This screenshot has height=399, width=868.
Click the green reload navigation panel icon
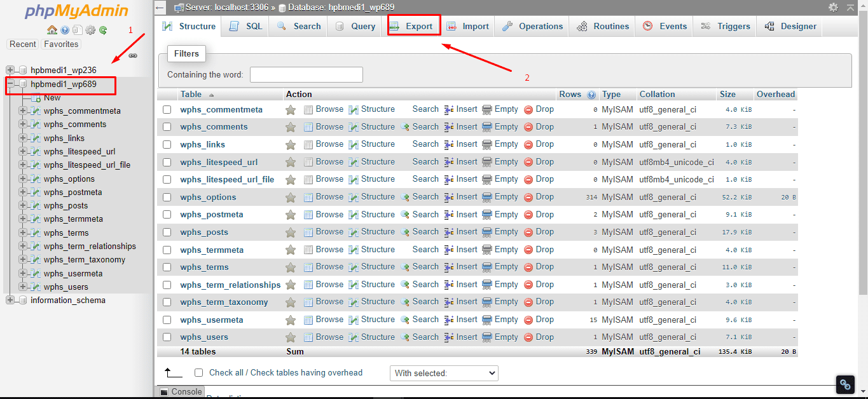[x=103, y=30]
